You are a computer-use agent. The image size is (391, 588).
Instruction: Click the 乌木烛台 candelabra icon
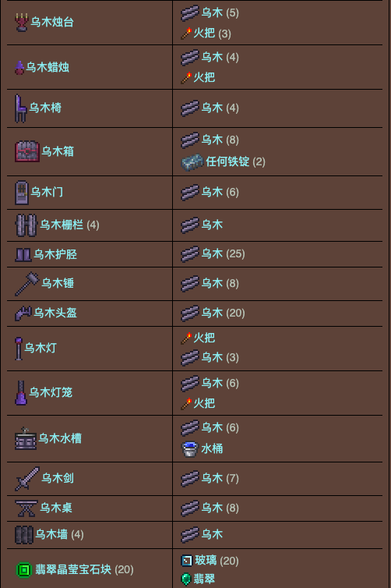tap(22, 22)
